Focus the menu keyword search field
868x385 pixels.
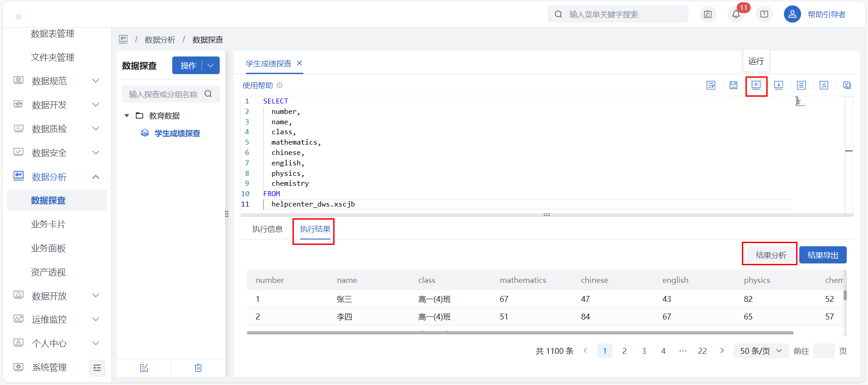(x=618, y=14)
